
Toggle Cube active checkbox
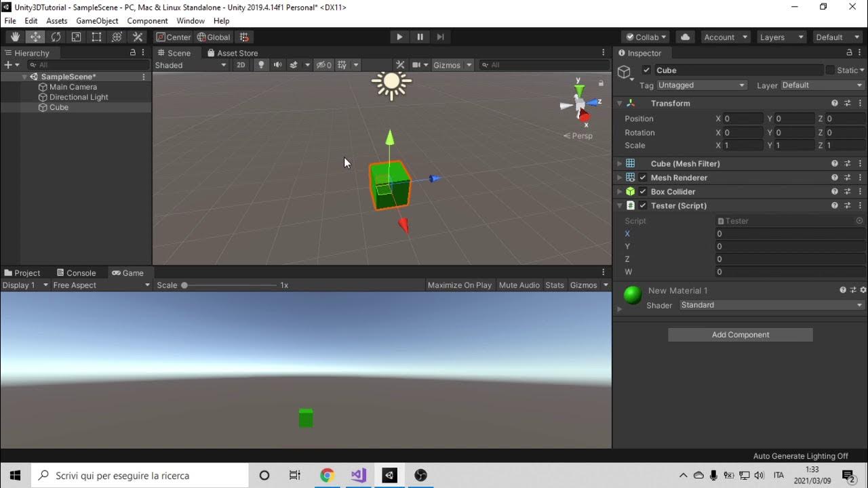[x=646, y=70]
